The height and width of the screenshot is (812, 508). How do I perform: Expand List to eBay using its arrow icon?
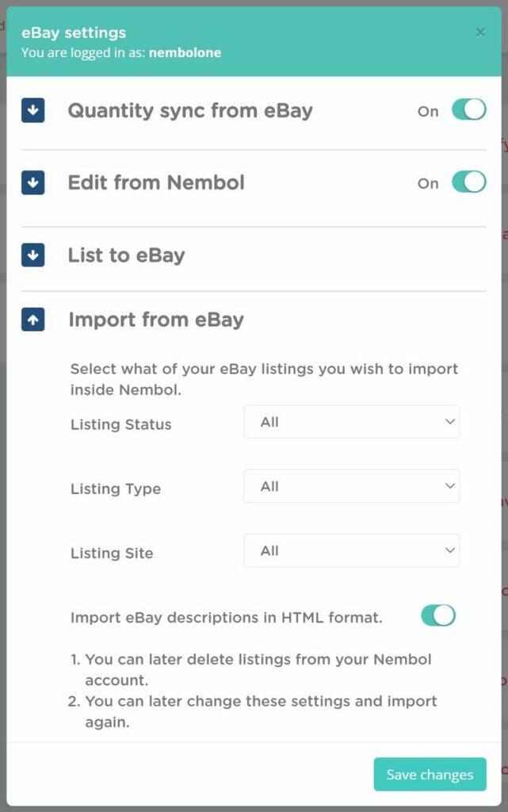pyautogui.click(x=33, y=255)
